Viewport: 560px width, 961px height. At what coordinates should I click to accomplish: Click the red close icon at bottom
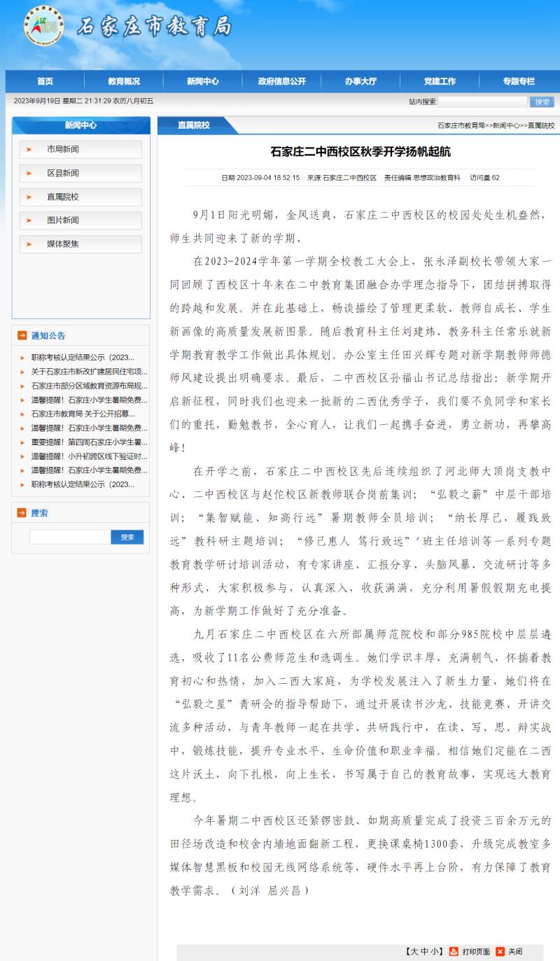pyautogui.click(x=500, y=951)
